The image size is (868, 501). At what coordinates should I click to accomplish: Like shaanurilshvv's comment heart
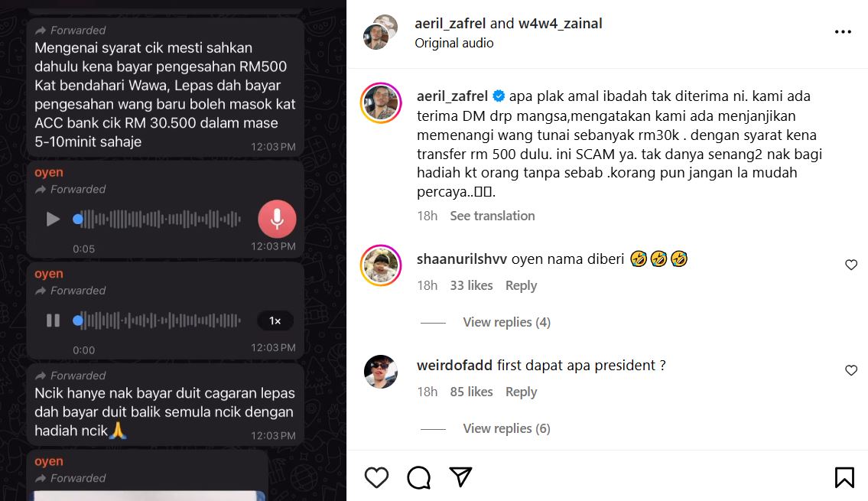coord(851,265)
